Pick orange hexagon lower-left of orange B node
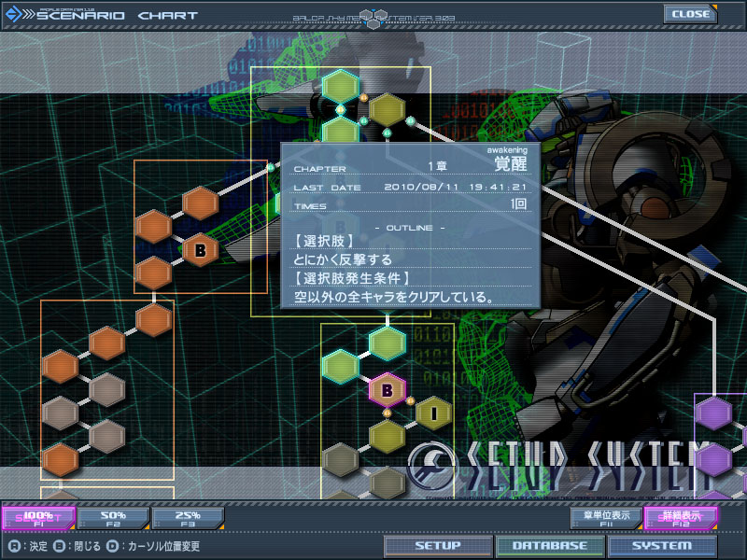Viewport: 747px width, 560px height. point(153,273)
